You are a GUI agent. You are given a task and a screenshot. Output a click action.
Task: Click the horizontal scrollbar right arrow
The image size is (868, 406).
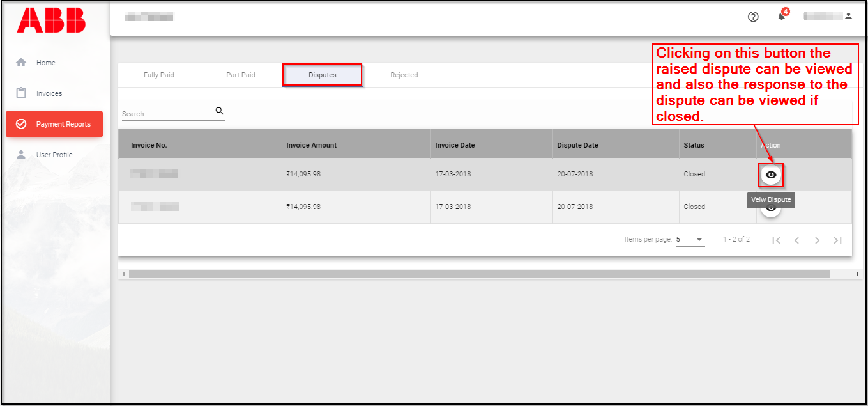[x=857, y=274]
